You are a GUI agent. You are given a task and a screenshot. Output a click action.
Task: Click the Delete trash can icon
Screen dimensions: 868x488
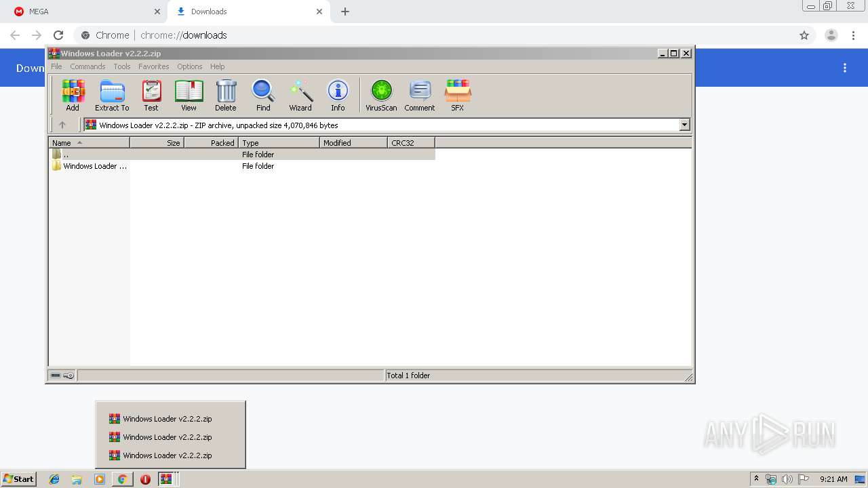226,95
